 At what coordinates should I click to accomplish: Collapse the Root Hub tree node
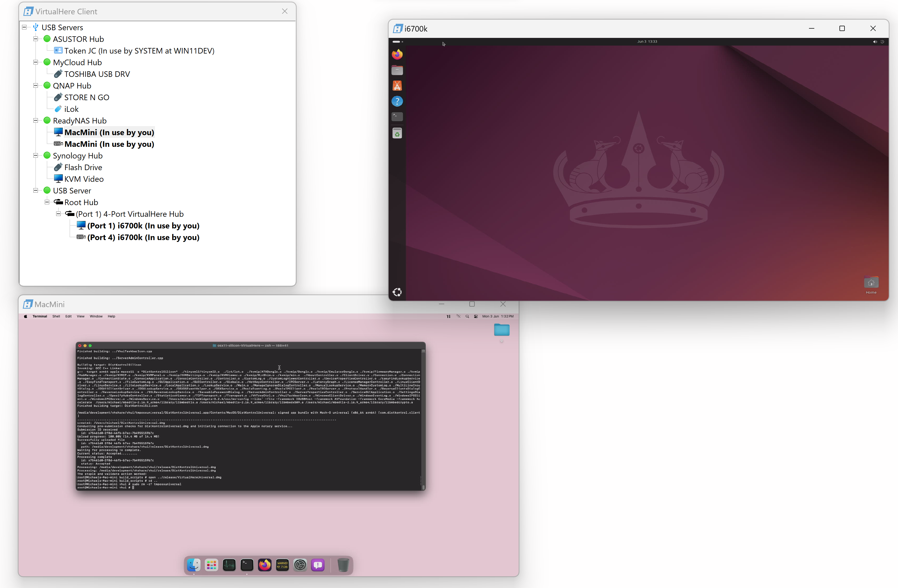[47, 202]
